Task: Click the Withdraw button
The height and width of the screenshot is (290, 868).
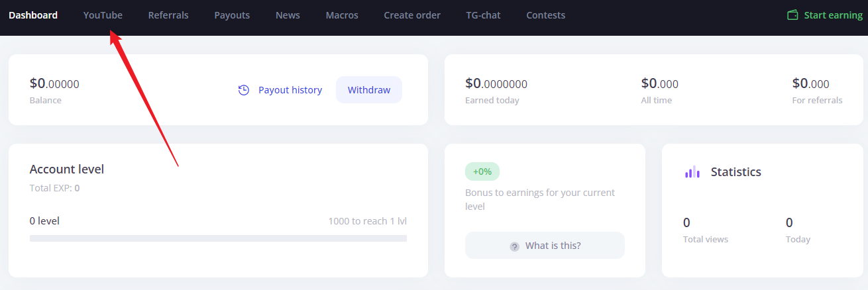Action: tap(369, 90)
